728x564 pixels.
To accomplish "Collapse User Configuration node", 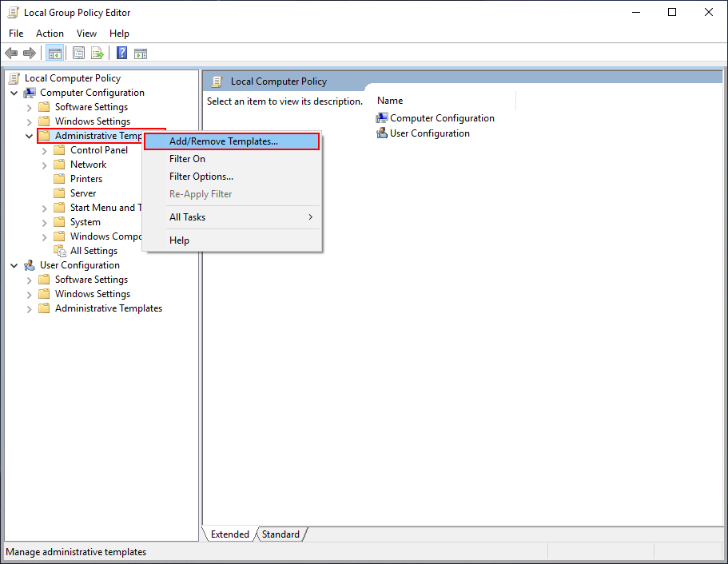I will pyautogui.click(x=14, y=266).
